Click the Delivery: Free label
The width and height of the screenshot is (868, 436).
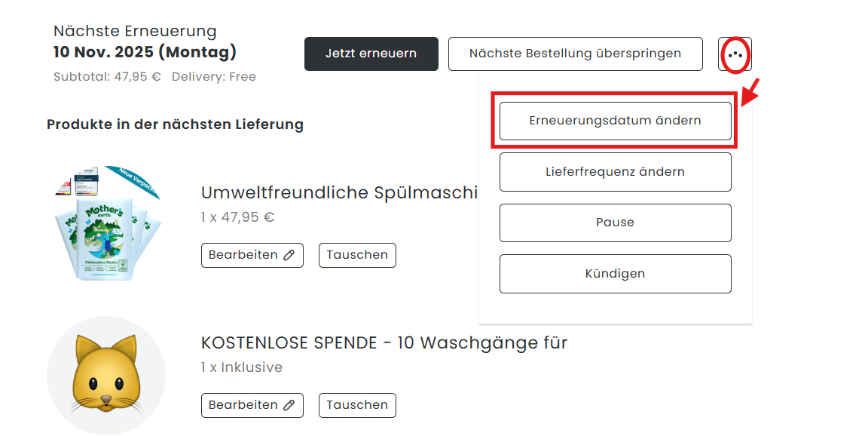tap(213, 77)
